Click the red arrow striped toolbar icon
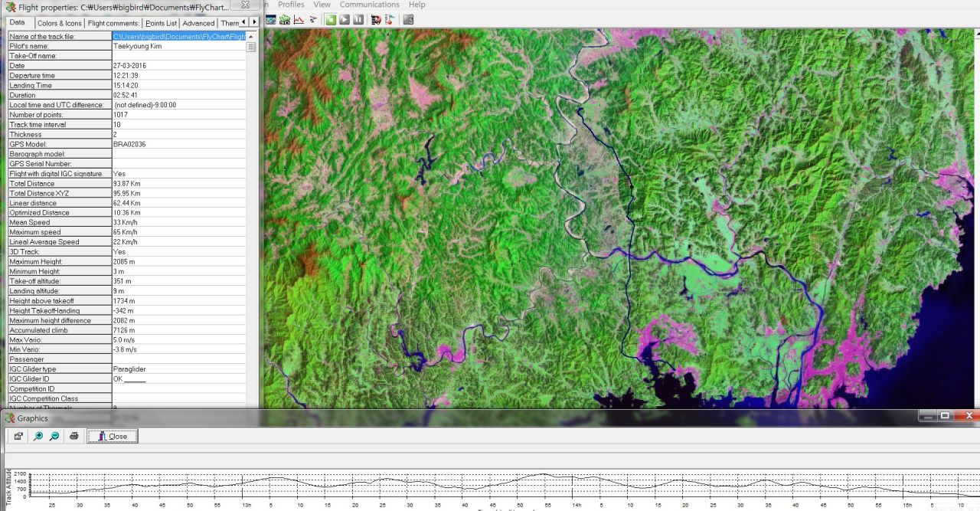The height and width of the screenshot is (511, 980). tap(375, 19)
